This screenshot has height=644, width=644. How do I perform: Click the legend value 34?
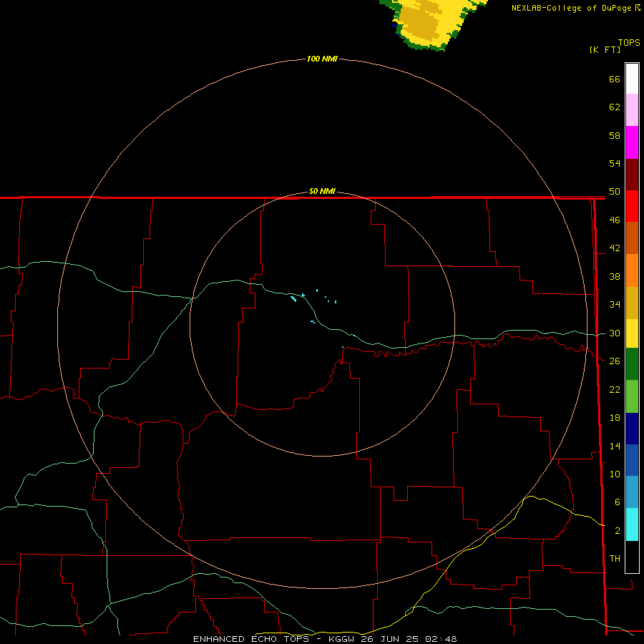[615, 305]
